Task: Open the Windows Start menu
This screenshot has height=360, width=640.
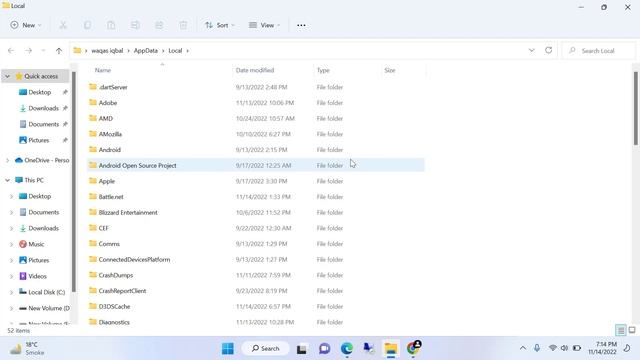Action: (228, 349)
